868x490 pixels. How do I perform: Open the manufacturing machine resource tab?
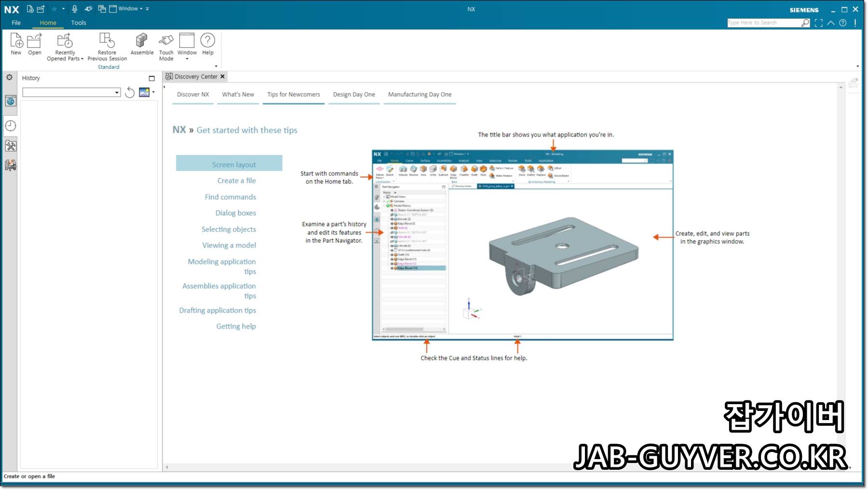(11, 165)
